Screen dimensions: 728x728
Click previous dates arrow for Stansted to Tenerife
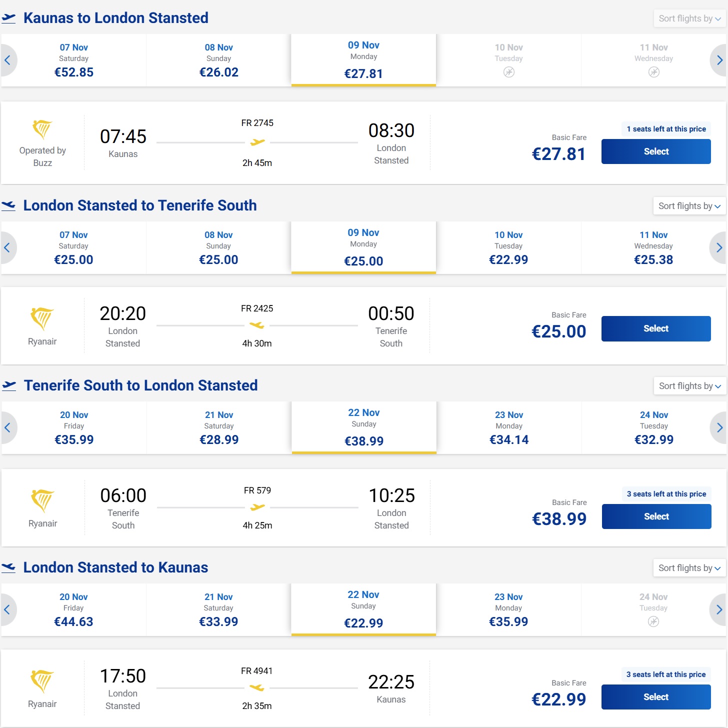pyautogui.click(x=8, y=248)
